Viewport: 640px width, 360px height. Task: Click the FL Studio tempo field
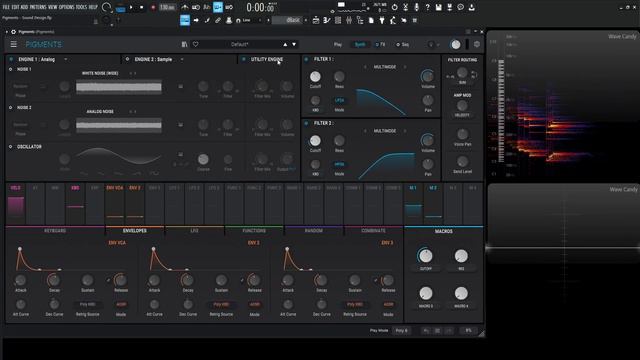(x=167, y=7)
